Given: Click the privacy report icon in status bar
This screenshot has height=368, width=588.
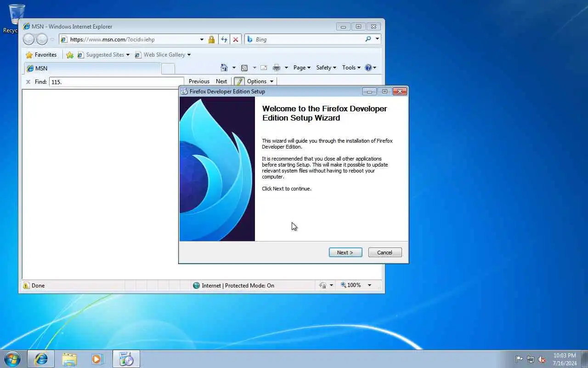Looking at the screenshot, I should click(x=322, y=286).
